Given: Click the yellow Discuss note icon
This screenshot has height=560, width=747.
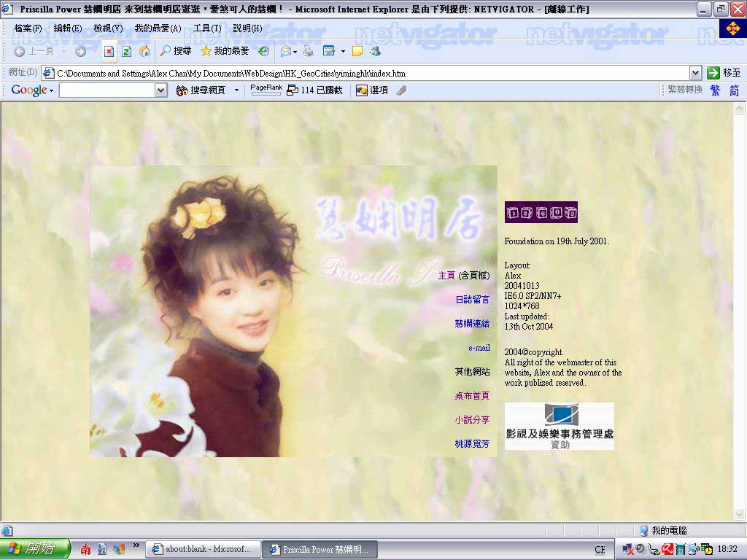Looking at the screenshot, I should (357, 51).
